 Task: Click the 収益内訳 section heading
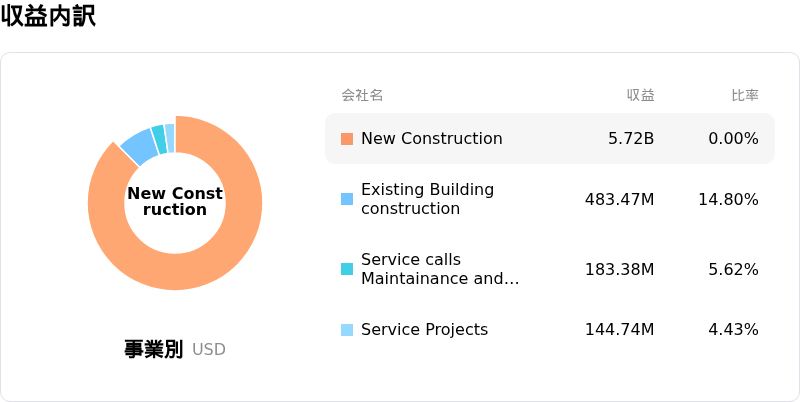coord(48,16)
